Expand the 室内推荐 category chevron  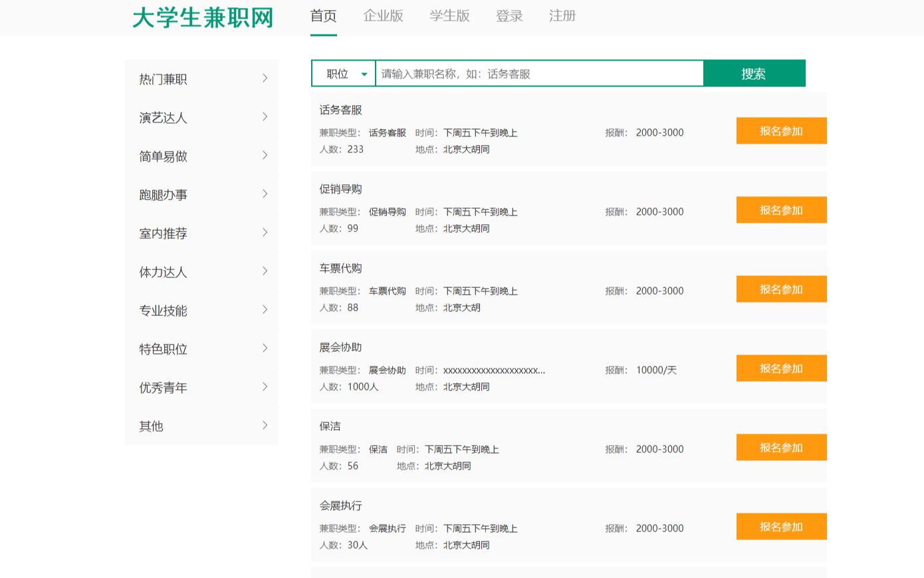265,233
